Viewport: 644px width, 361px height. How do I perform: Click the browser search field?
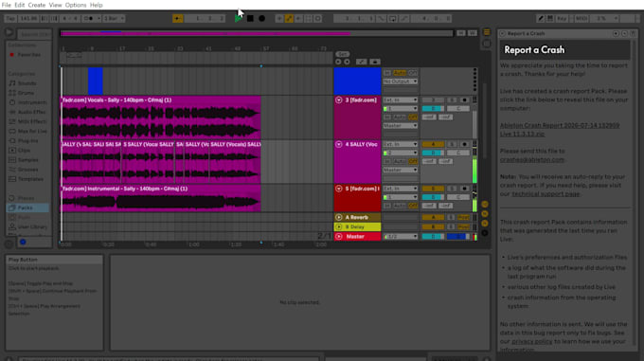[x=35, y=34]
